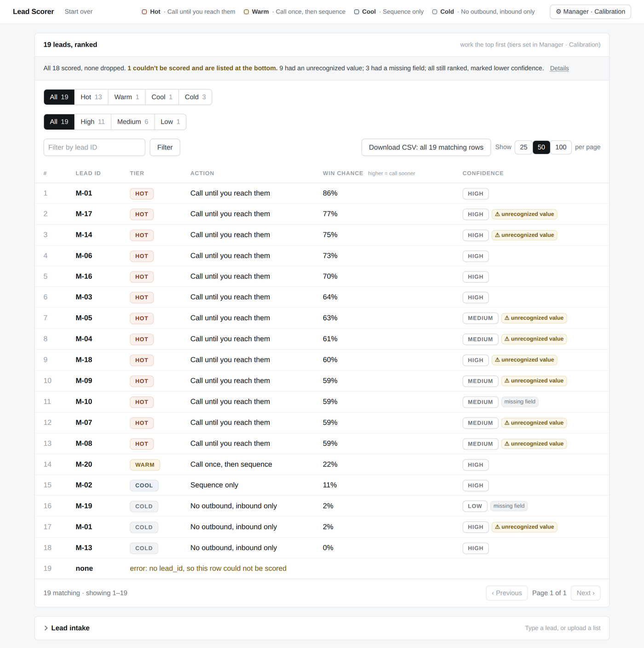The height and width of the screenshot is (648, 644).
Task: Click the missing field tag on M-10
Action: pyautogui.click(x=520, y=402)
